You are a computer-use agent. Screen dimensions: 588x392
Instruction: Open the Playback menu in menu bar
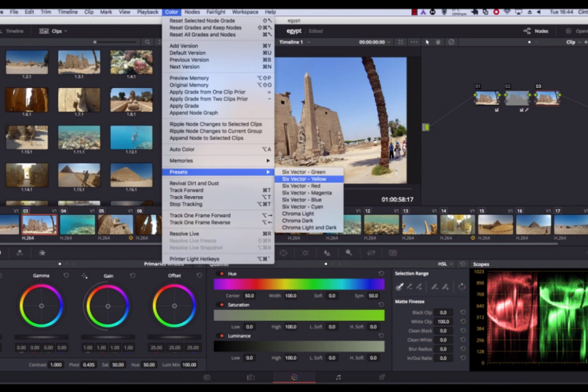tap(147, 12)
